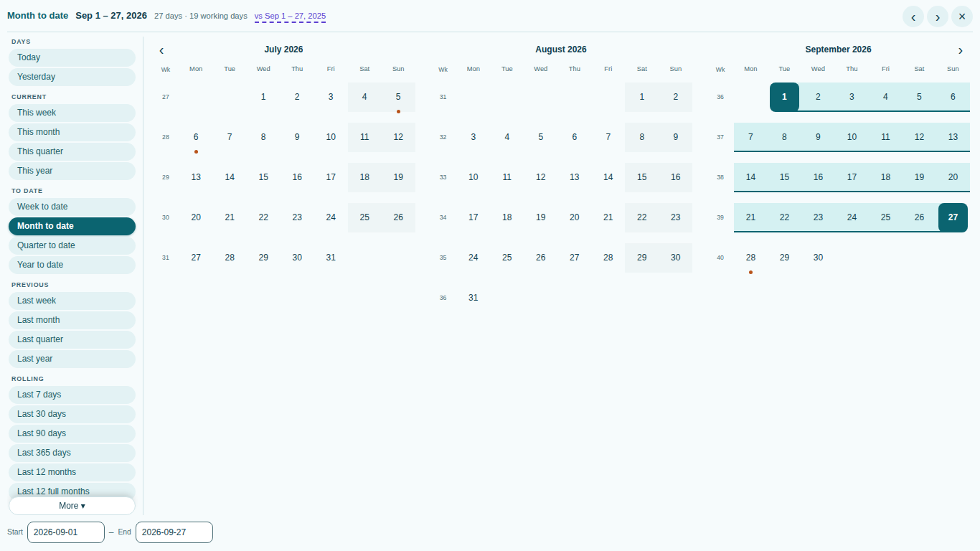This screenshot has width=980, height=551.
Task: Choose September 30 in the calendar
Action: pos(818,258)
